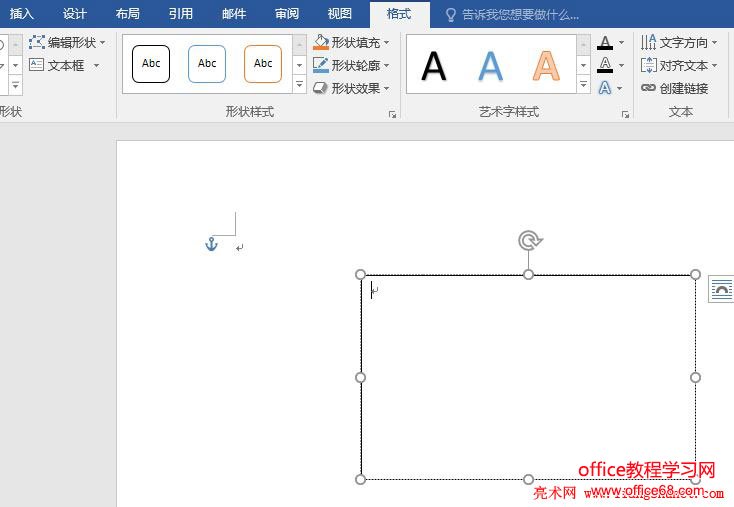This screenshot has width=734, height=507.
Task: Switch to the References (引用) tab
Action: tap(181, 14)
